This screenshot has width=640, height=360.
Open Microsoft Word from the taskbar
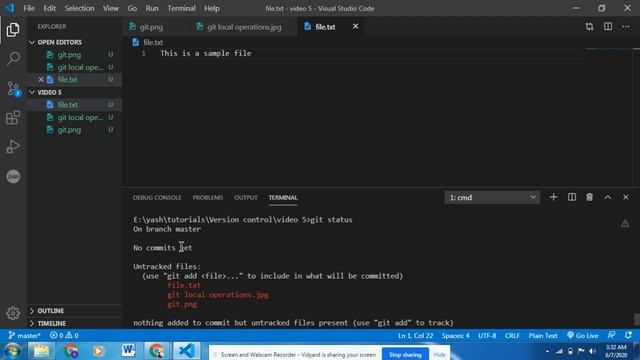128,351
